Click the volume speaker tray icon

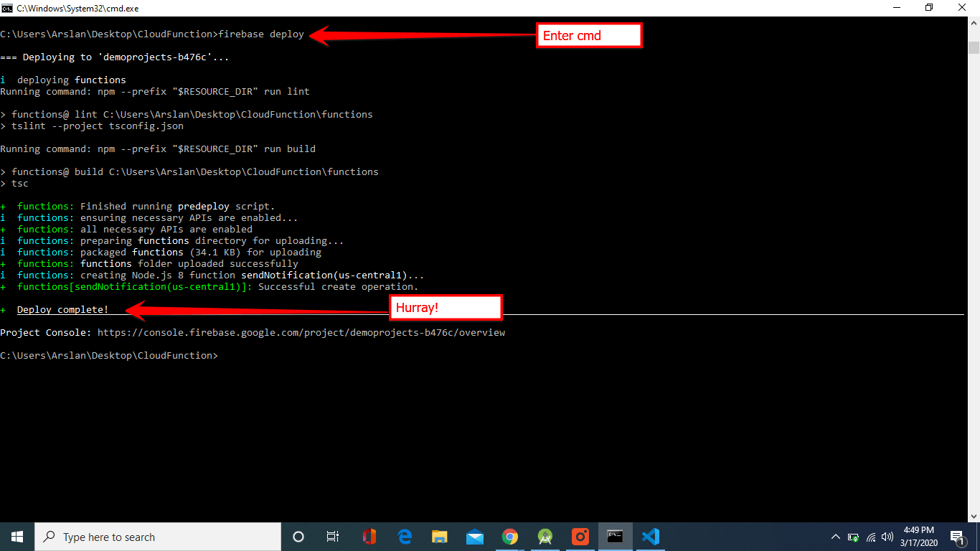(x=887, y=537)
